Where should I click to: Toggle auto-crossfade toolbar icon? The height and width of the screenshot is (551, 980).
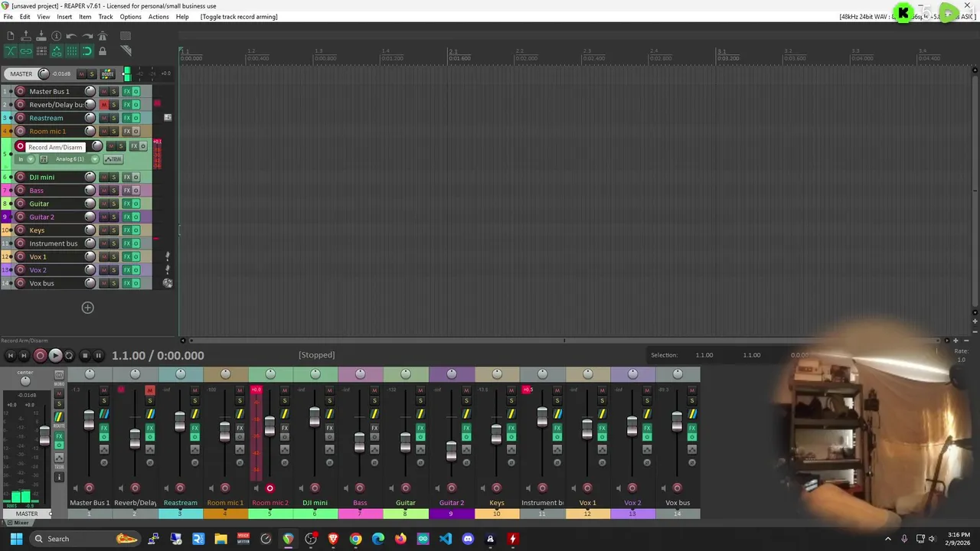click(10, 51)
